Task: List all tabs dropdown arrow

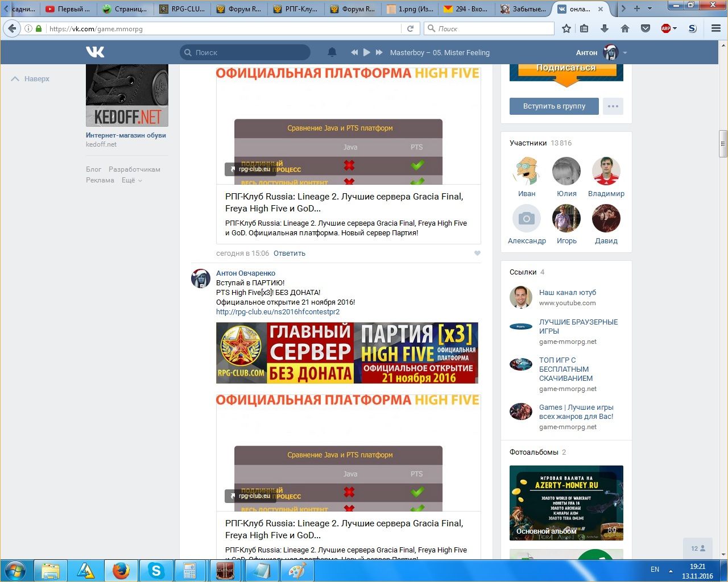Action: (650, 9)
